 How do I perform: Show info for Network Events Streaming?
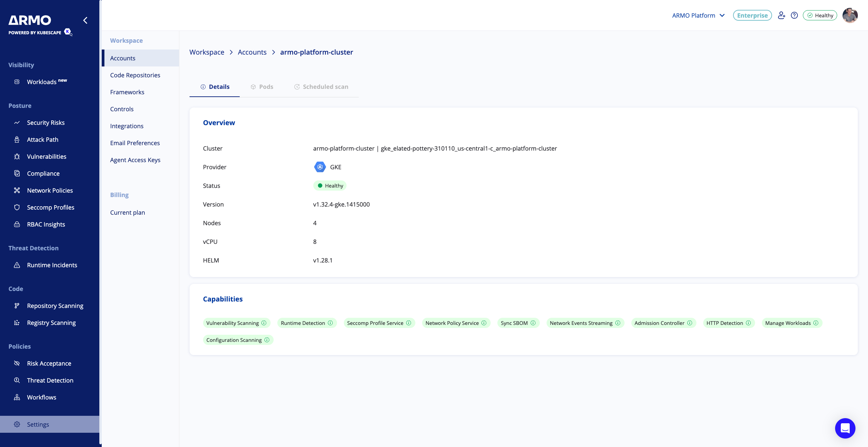[x=618, y=323]
